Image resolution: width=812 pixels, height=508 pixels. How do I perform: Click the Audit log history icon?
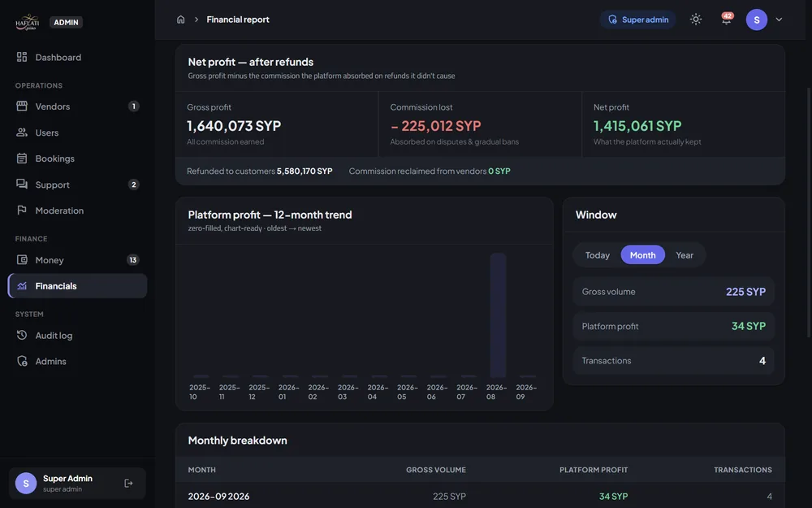pos(22,336)
